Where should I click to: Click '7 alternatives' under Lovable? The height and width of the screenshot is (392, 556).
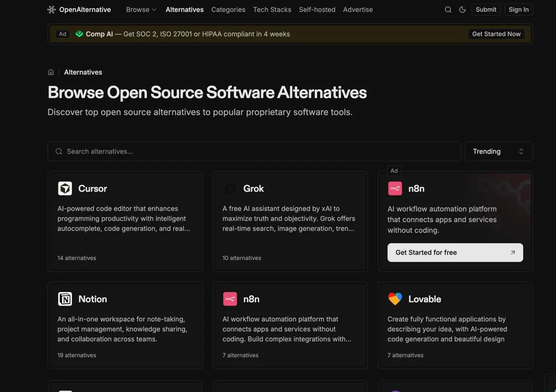405,355
